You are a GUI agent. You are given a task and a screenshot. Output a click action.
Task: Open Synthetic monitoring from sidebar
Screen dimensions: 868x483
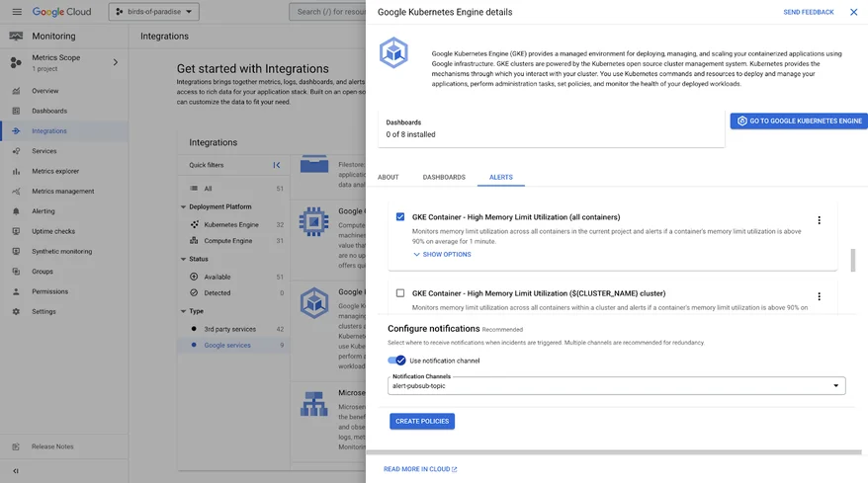(16, 251)
